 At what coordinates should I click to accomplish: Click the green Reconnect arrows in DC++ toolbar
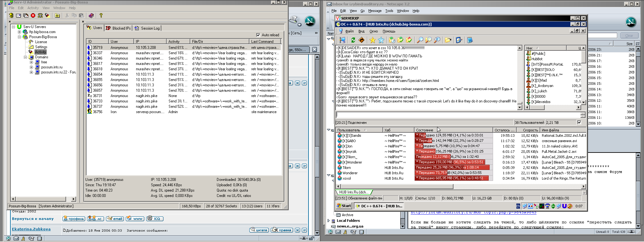(x=353, y=40)
